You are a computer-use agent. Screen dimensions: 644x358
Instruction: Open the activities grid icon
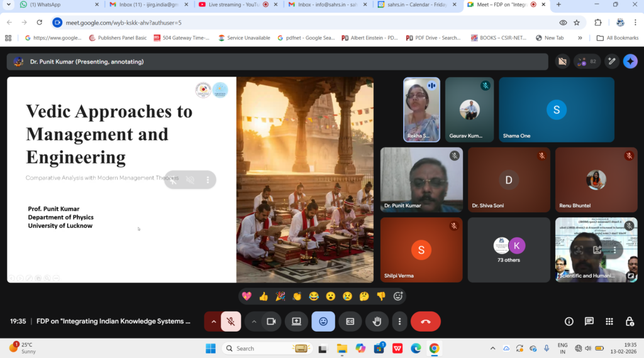pyautogui.click(x=609, y=322)
